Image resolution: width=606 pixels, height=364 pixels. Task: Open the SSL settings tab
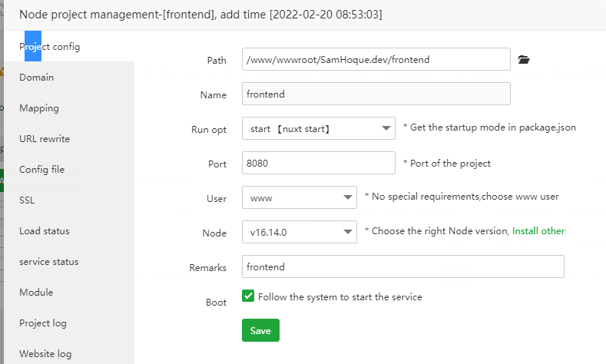[28, 200]
